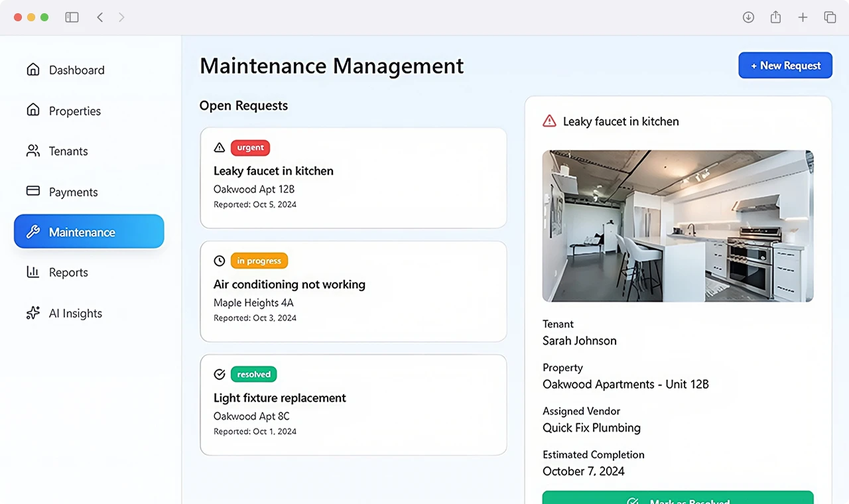Open the downloads icon
Image resolution: width=849 pixels, height=504 pixels.
[748, 17]
